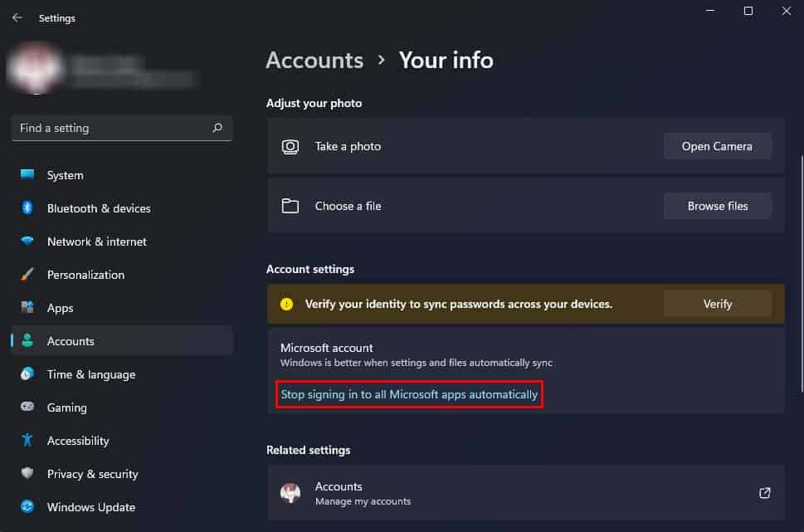Click the camera icon beside Take a photo
Screen dimensions: 804x532
(290, 147)
